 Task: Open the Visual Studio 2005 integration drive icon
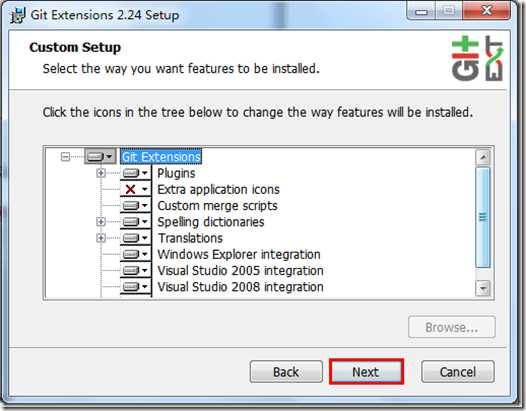[x=136, y=270]
